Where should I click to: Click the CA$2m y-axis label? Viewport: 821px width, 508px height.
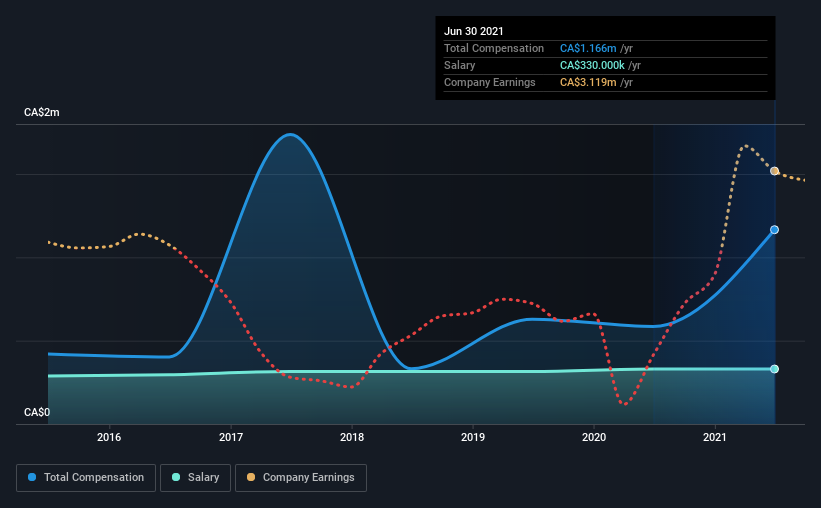click(x=42, y=113)
